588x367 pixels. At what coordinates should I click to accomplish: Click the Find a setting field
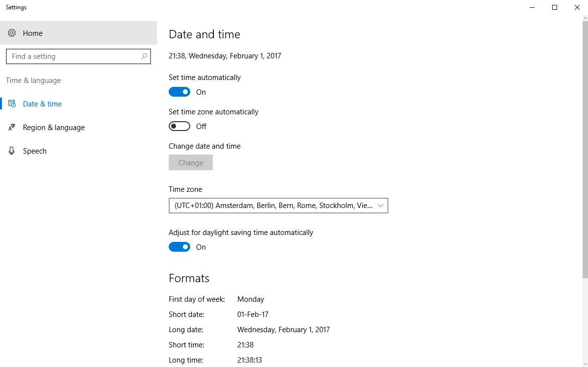tap(78, 56)
